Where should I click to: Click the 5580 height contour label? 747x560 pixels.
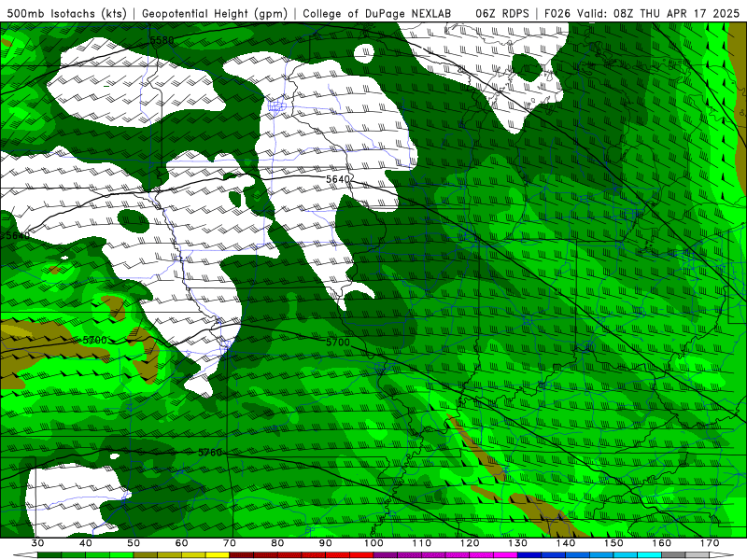point(162,40)
